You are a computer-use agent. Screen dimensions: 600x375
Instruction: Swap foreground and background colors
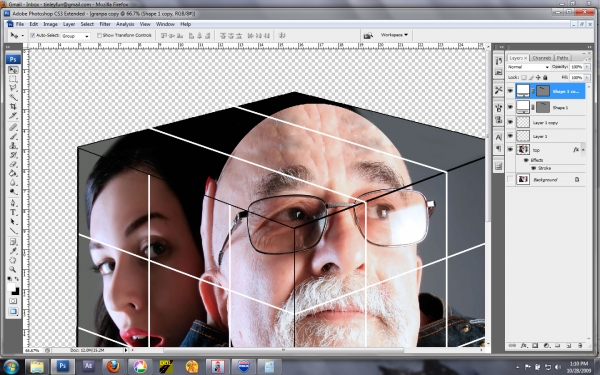click(16, 279)
